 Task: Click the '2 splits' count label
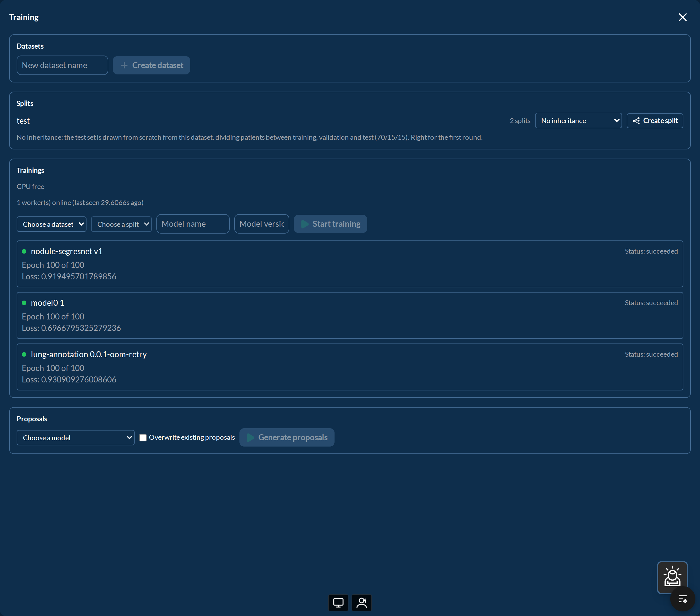(520, 121)
